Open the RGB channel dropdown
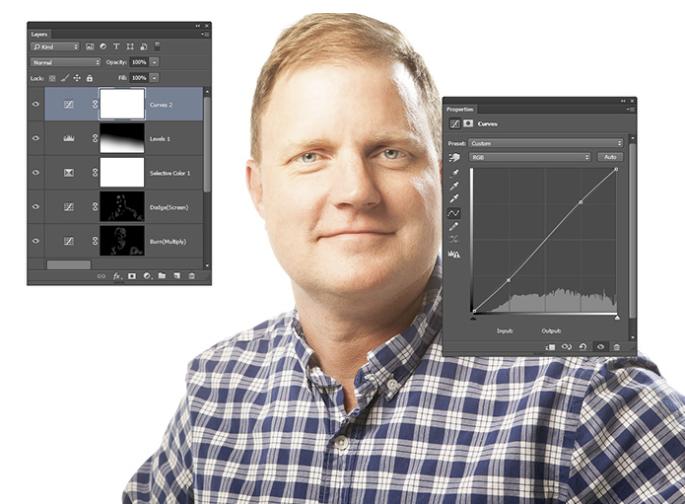Screen dimensions: 685x504 click(x=530, y=157)
